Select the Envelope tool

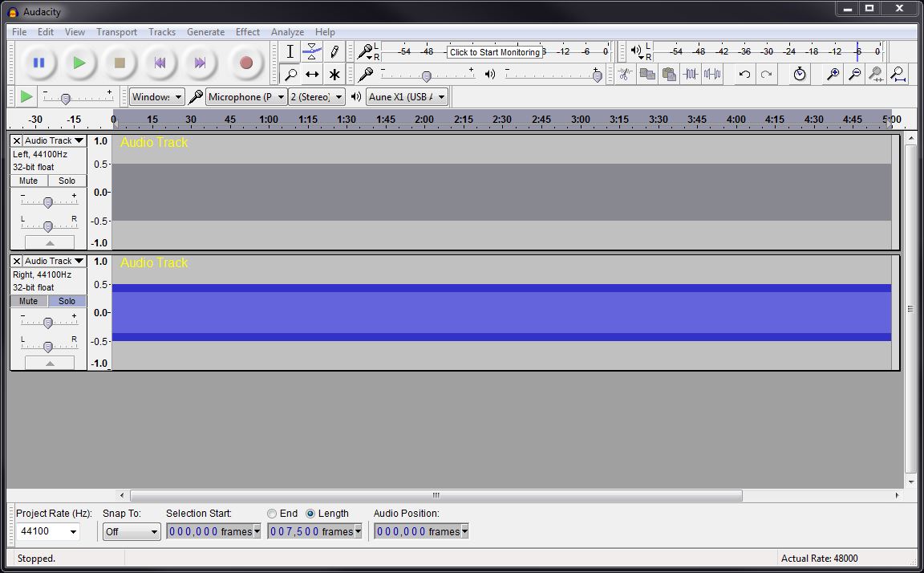[312, 51]
